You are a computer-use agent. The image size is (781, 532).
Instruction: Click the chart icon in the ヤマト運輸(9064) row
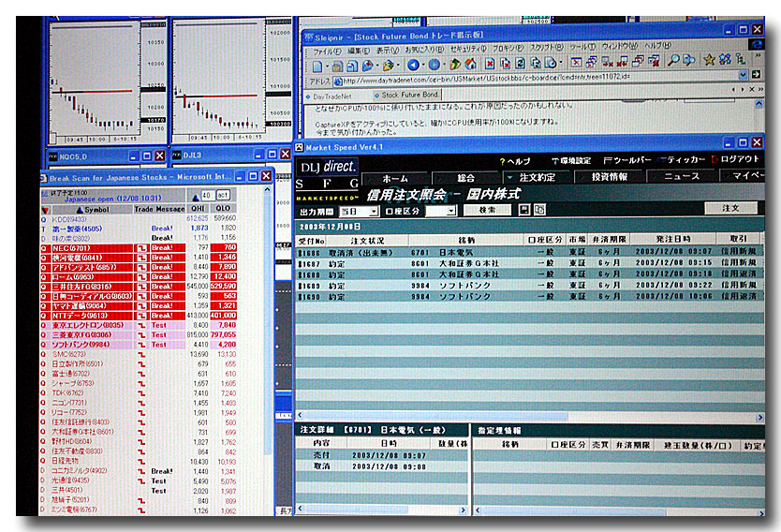click(141, 306)
